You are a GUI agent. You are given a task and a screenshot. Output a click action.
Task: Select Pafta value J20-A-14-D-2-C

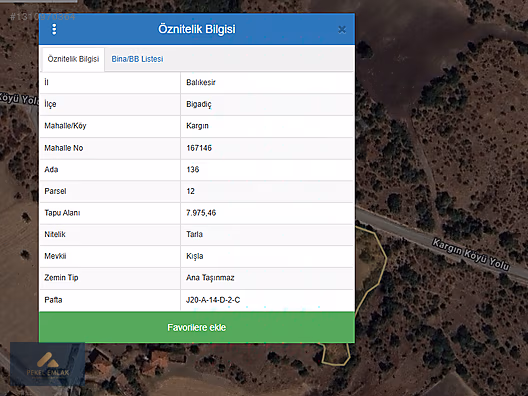click(x=213, y=300)
